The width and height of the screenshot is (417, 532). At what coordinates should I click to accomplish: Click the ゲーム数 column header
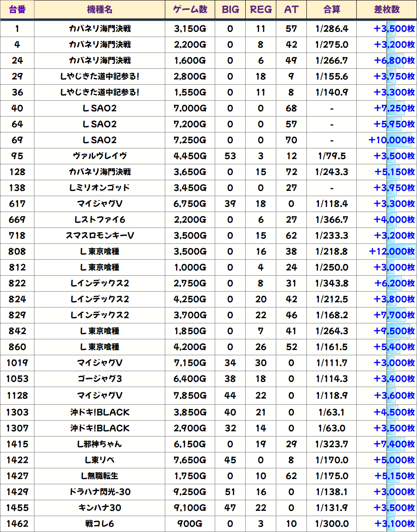pyautogui.click(x=190, y=9)
